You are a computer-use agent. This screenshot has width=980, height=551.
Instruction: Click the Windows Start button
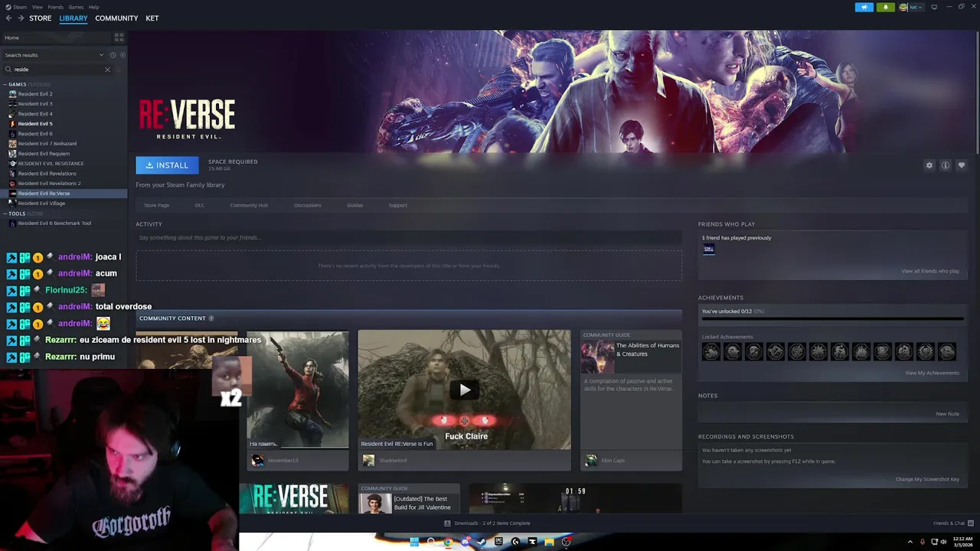tap(414, 542)
